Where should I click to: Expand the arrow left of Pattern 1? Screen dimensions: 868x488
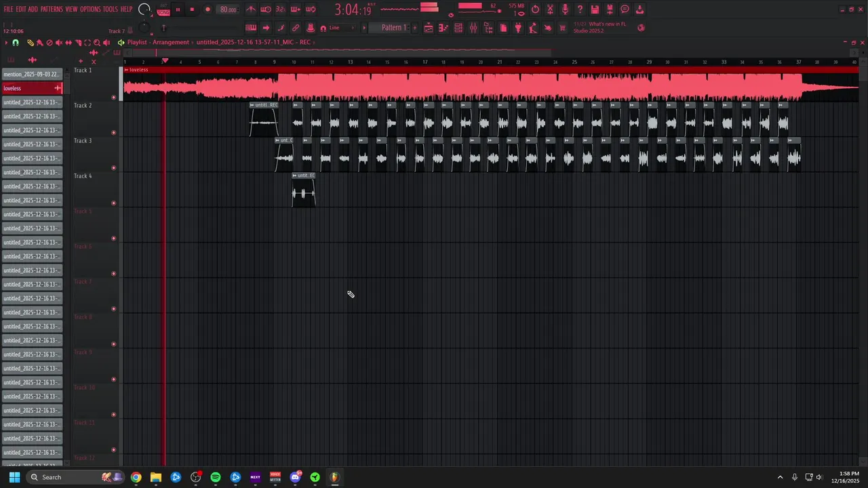coord(364,28)
